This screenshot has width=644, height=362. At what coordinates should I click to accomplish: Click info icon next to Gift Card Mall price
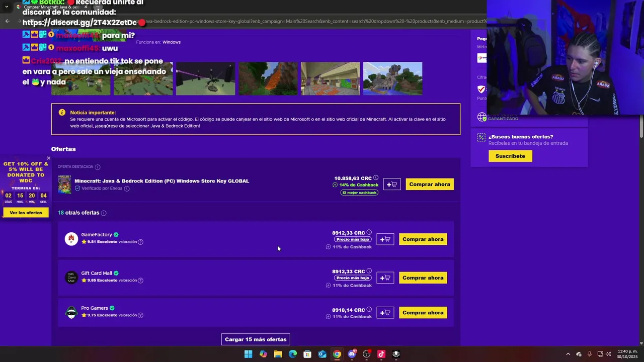pos(369,271)
